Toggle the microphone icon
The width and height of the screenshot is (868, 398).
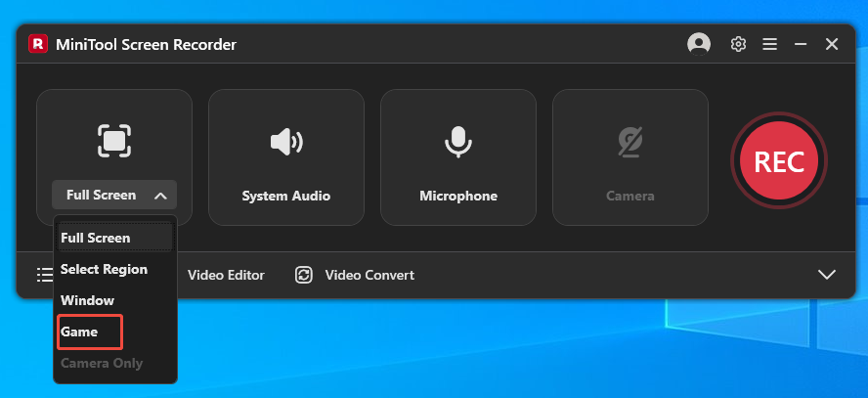[x=458, y=142]
